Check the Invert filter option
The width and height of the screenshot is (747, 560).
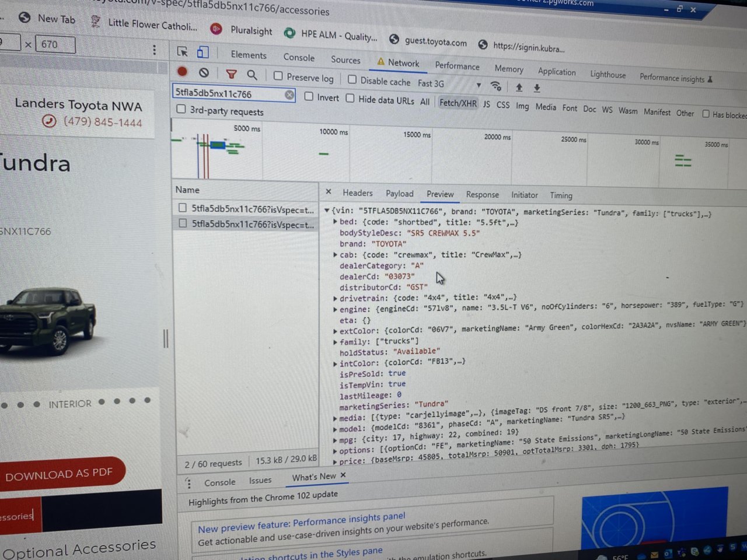[x=309, y=97]
